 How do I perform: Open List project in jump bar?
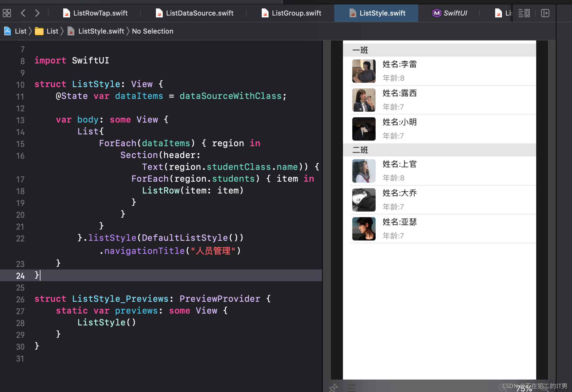(x=15, y=31)
